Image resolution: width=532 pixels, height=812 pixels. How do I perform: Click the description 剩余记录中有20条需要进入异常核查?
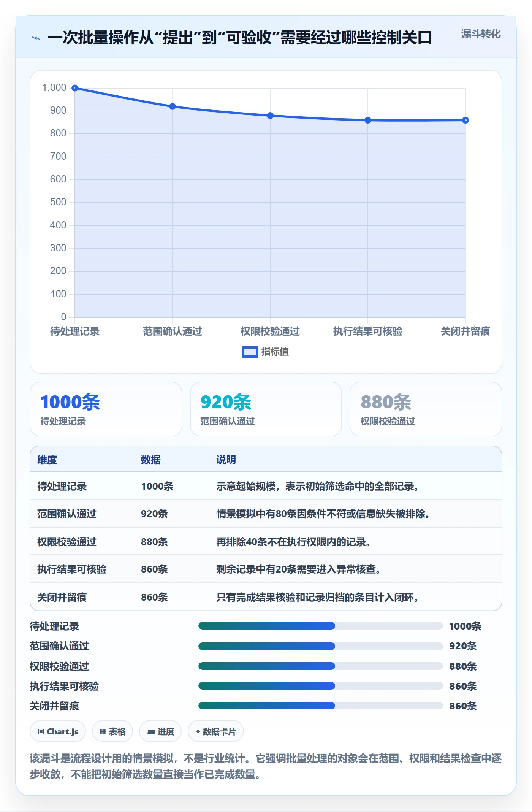[298, 569]
